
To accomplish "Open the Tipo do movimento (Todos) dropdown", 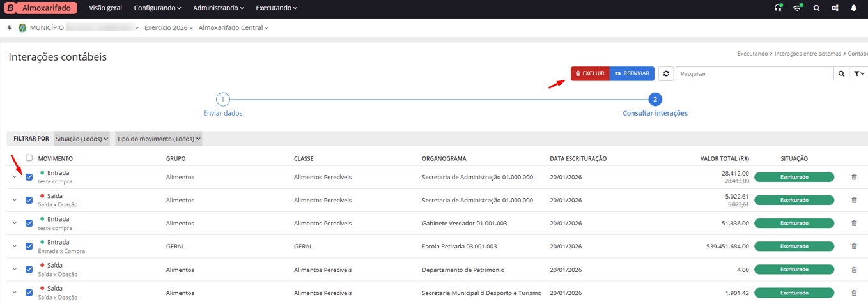I will click(x=159, y=139).
